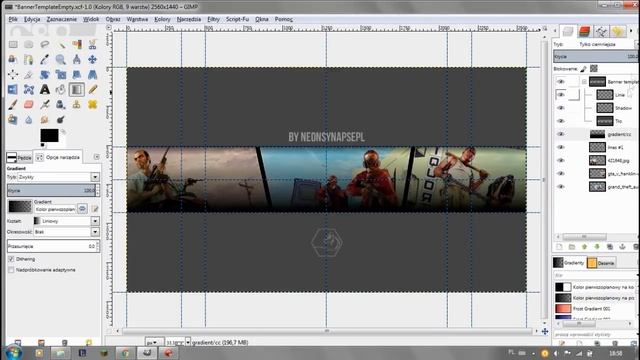Create a new layer group button
This screenshot has height=360, width=640.
572,247
